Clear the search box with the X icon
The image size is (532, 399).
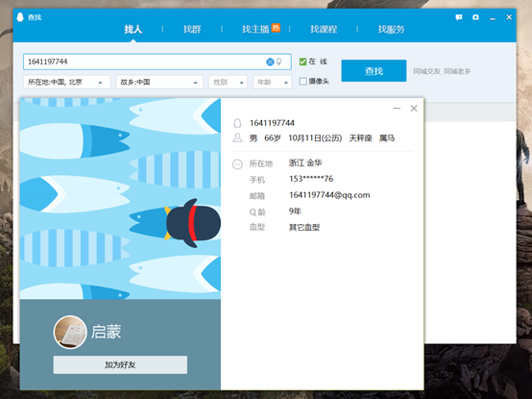click(270, 62)
